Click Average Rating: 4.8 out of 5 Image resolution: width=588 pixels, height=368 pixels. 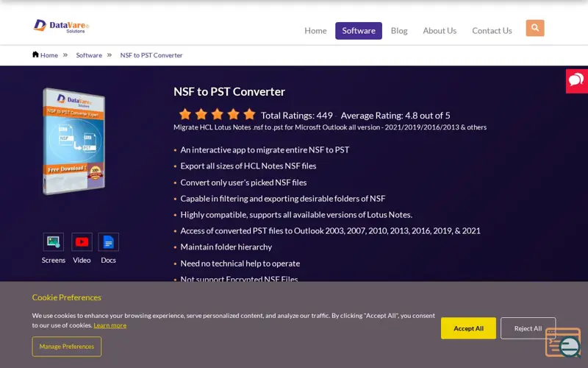[x=395, y=116]
